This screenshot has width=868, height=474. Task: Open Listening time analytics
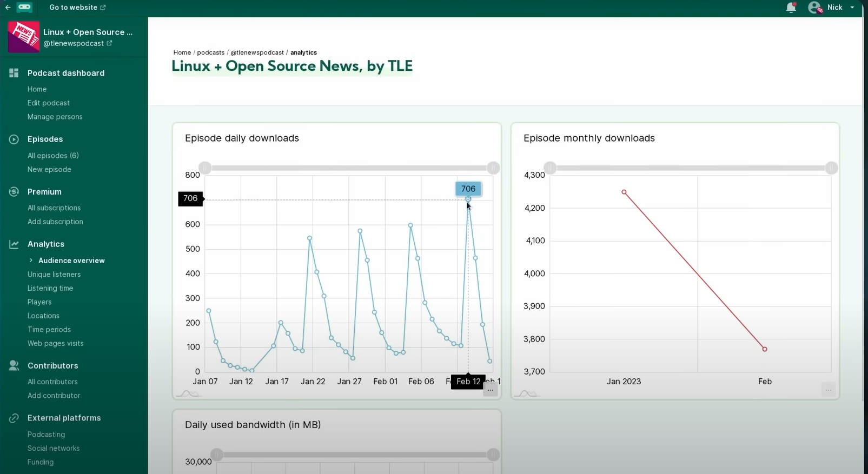coord(50,288)
